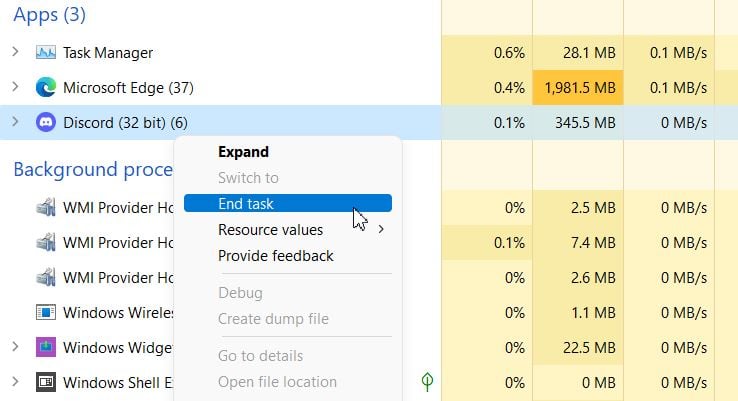Click the Windows Shell Experience icon
The image size is (738, 401).
(x=46, y=382)
